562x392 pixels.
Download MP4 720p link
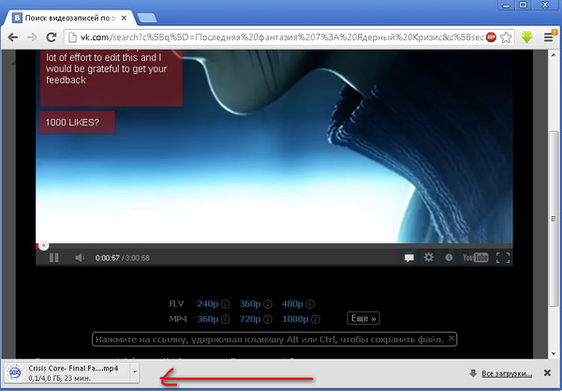pos(250,319)
